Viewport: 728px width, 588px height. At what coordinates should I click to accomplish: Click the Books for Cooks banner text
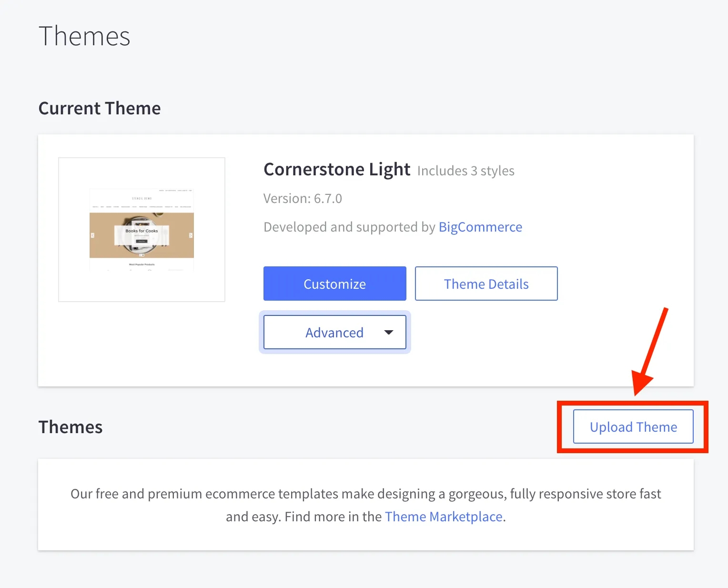(x=142, y=231)
